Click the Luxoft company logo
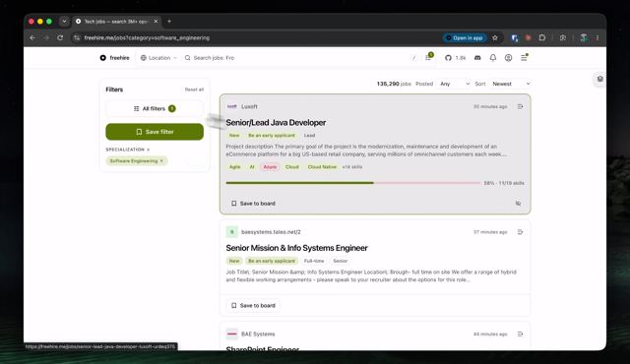This screenshot has width=630, height=364. click(x=232, y=106)
